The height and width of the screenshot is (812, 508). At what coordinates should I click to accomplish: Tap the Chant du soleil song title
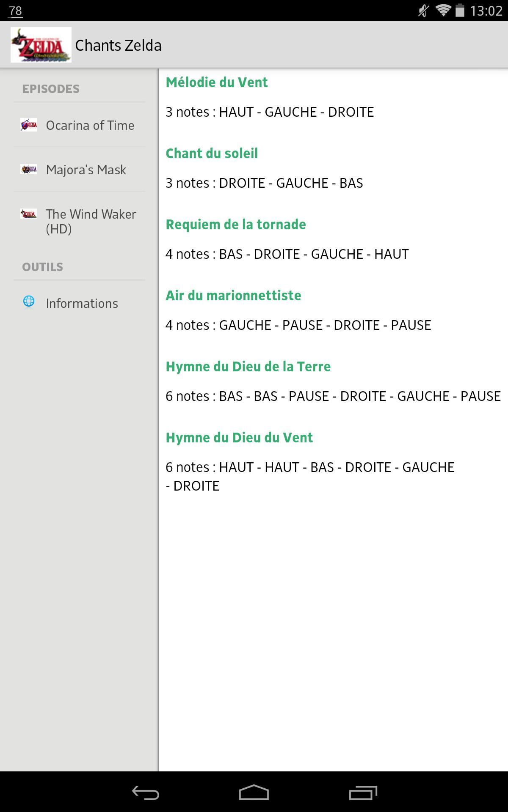click(x=212, y=154)
